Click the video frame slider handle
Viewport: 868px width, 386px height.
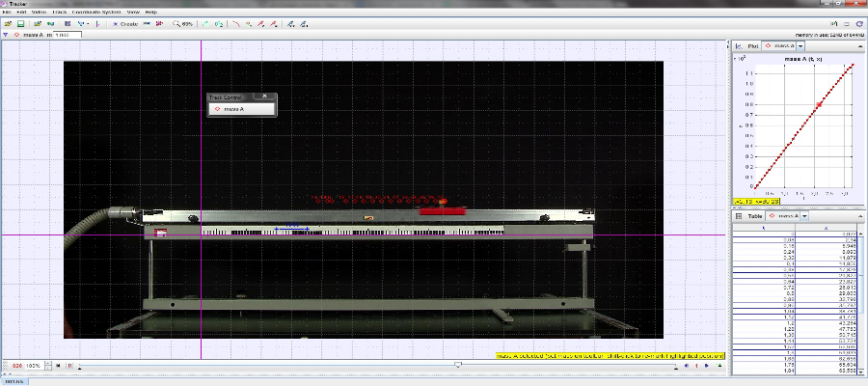[x=458, y=364]
